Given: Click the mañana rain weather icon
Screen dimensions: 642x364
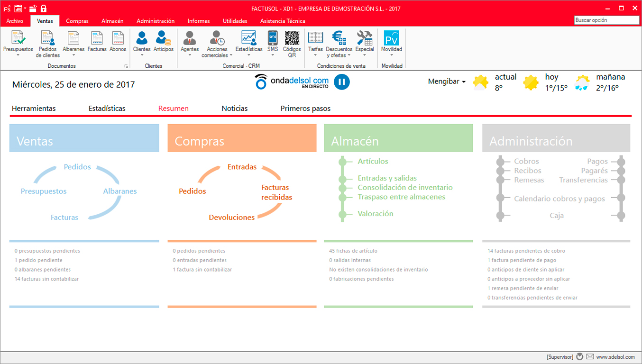Looking at the screenshot, I should point(582,83).
